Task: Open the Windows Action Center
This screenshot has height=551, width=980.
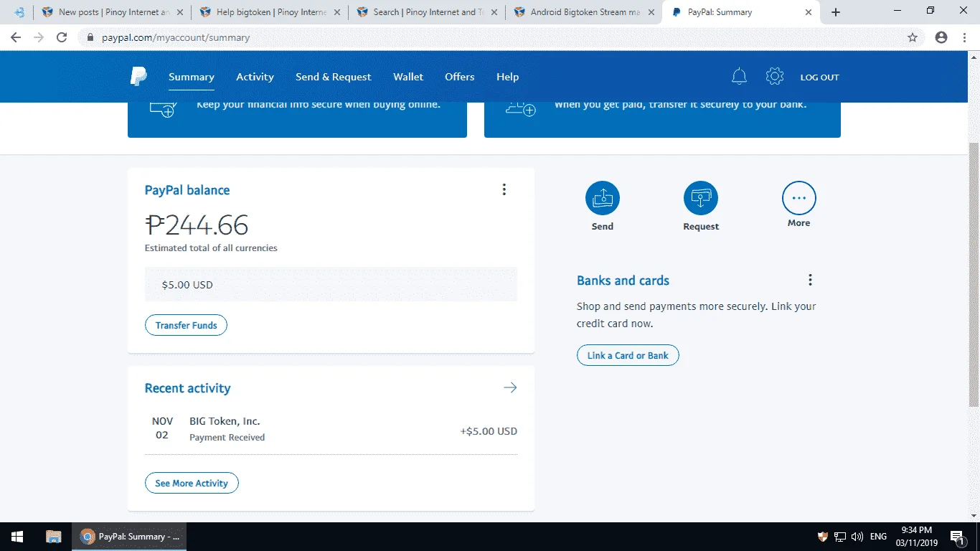Action: click(957, 537)
